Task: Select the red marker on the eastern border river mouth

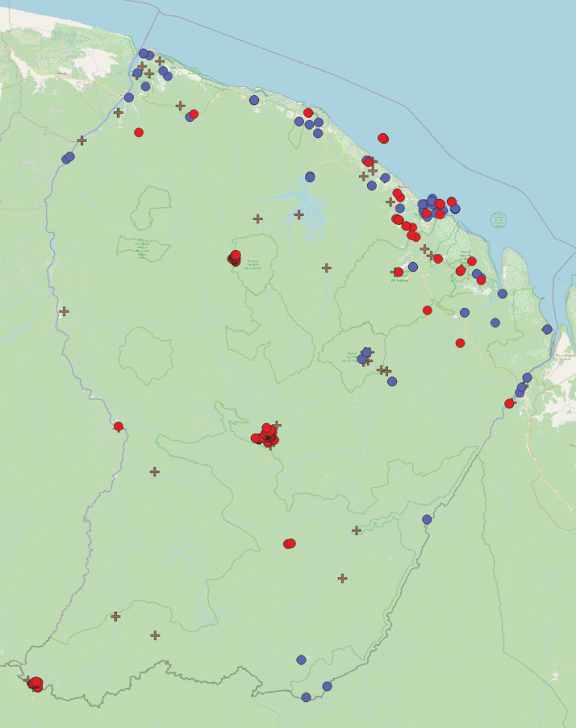Action: [509, 403]
